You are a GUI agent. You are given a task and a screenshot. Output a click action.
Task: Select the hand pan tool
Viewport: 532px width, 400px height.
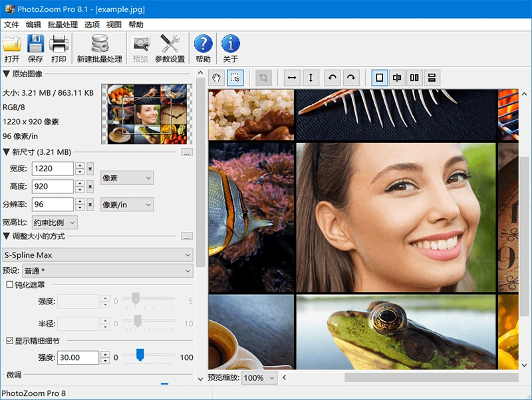(216, 78)
